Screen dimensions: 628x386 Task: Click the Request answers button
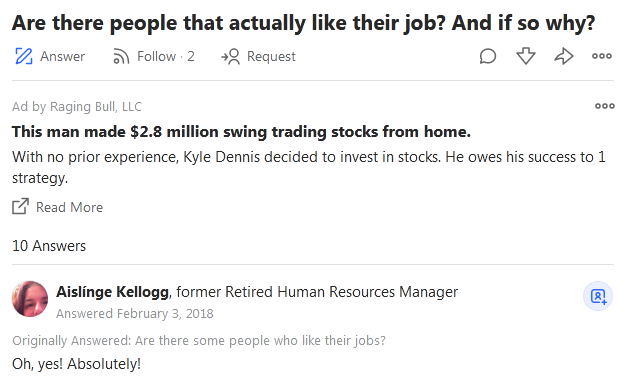[271, 56]
